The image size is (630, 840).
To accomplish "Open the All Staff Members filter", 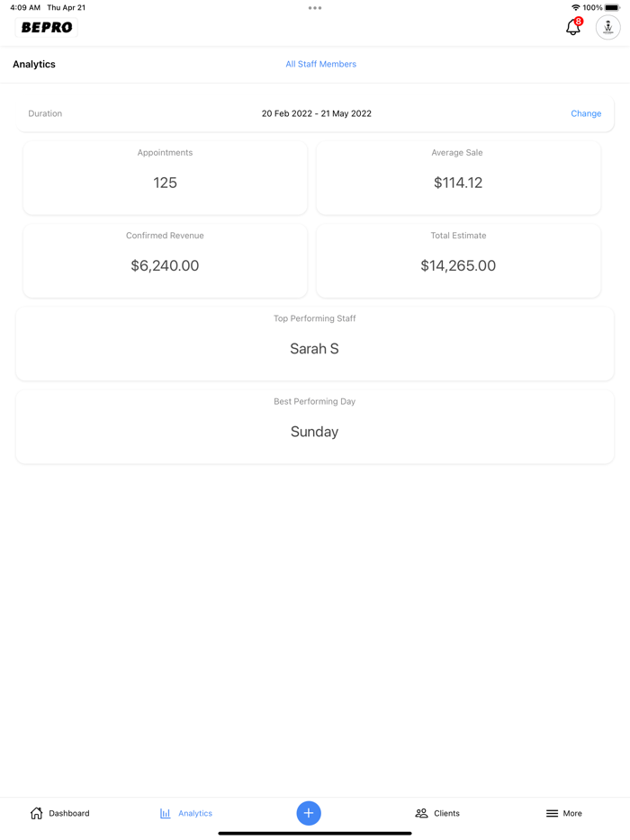I will click(x=320, y=65).
